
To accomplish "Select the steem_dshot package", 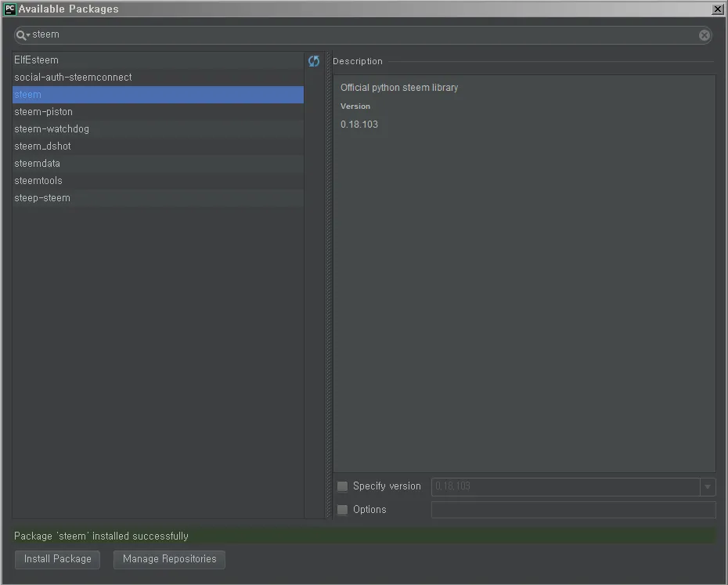I will point(158,146).
